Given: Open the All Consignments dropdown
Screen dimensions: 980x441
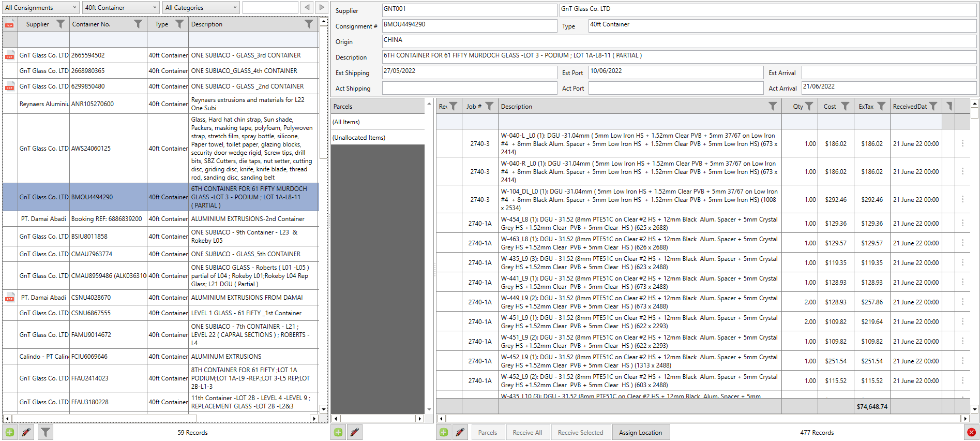Looking at the screenshot, I should [x=40, y=7].
